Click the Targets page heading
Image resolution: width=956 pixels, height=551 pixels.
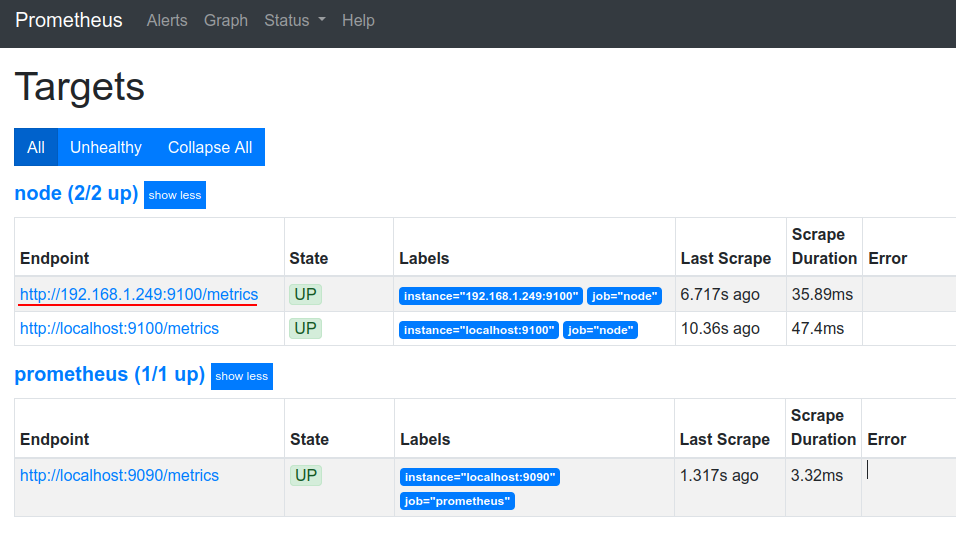(79, 87)
